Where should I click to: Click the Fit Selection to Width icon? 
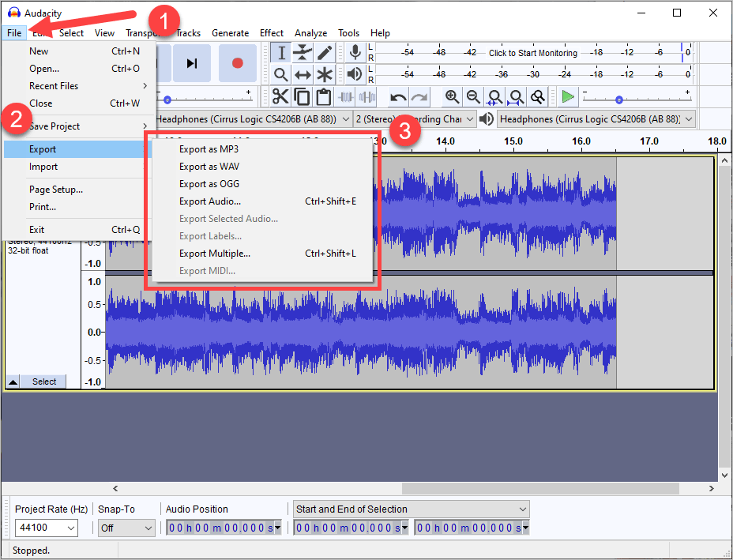[x=494, y=97]
